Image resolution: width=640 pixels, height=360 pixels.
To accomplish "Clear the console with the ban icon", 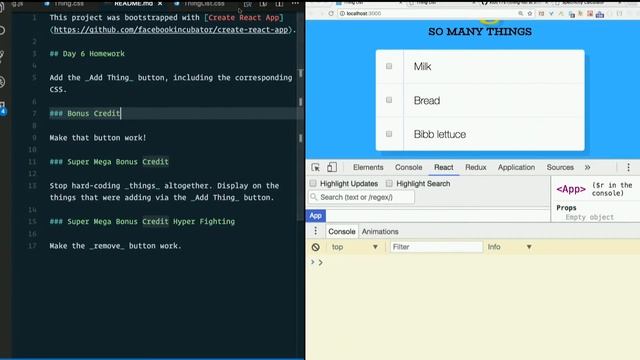I will (x=316, y=247).
